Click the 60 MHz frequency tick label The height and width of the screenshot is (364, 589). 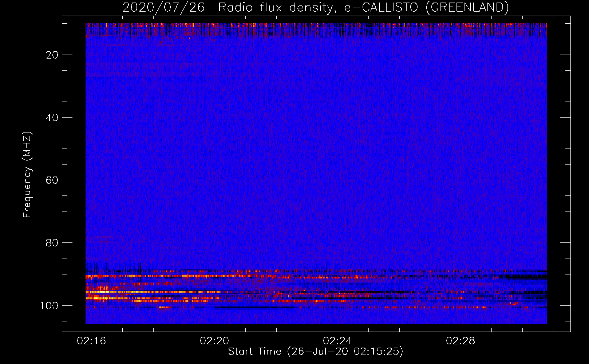(52, 180)
